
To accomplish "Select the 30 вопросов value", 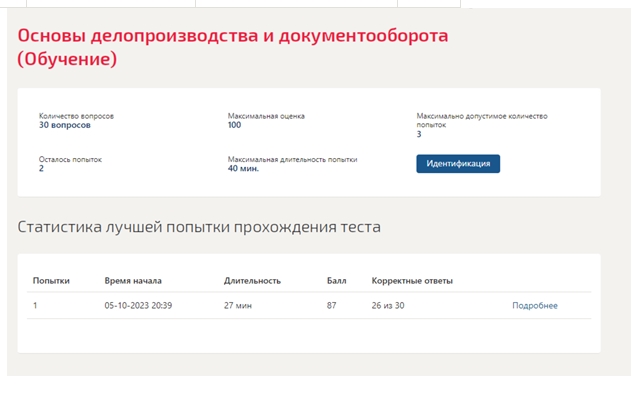I will click(65, 125).
